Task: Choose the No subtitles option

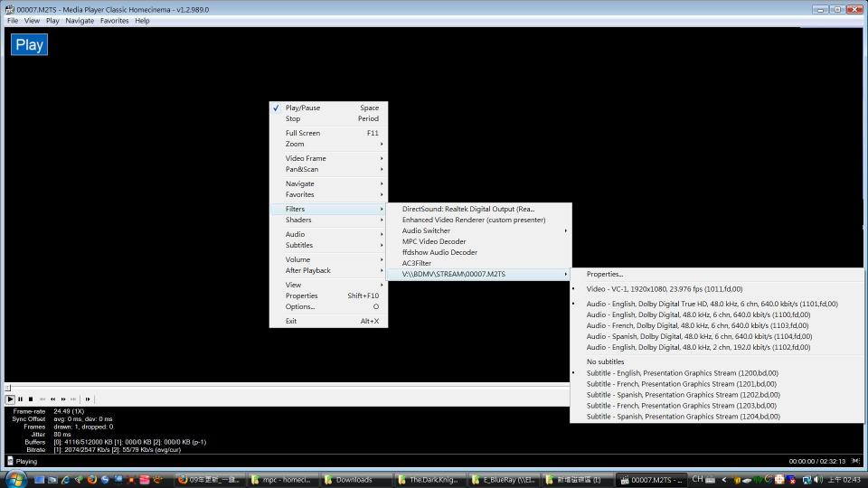Action: tap(716, 361)
